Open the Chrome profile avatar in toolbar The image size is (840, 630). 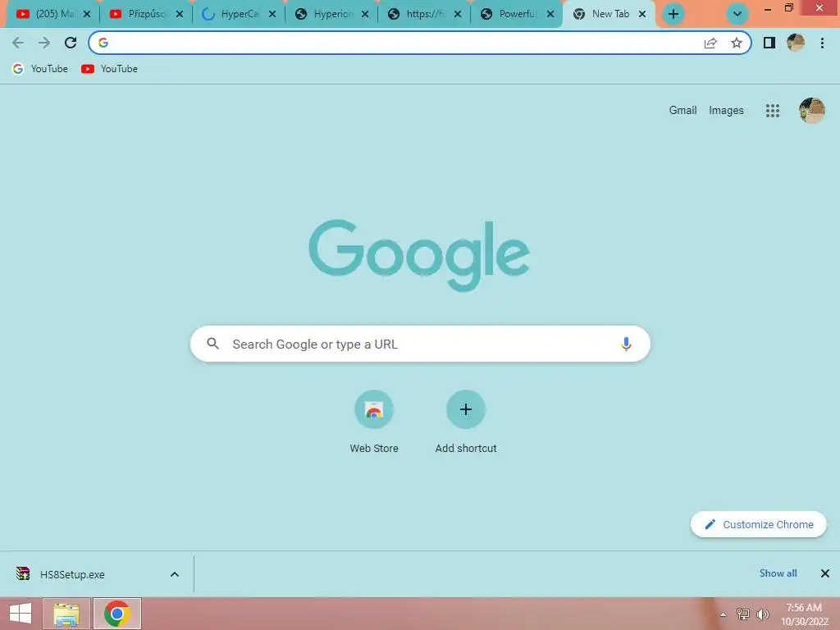pos(796,43)
